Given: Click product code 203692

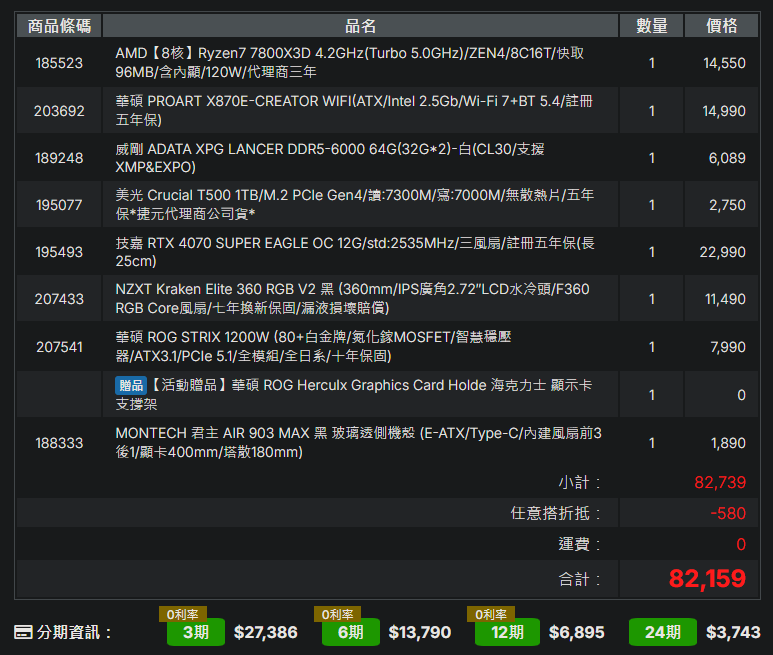Looking at the screenshot, I should [x=59, y=111].
